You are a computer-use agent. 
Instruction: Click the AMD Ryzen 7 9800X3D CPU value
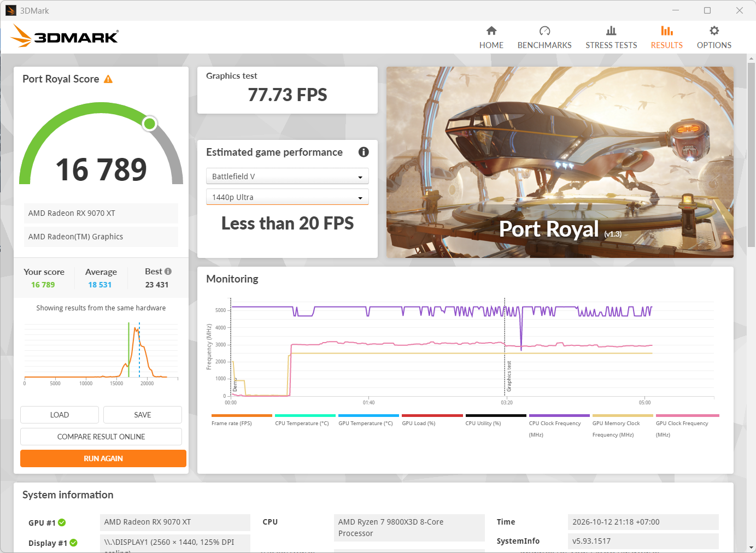(409, 528)
